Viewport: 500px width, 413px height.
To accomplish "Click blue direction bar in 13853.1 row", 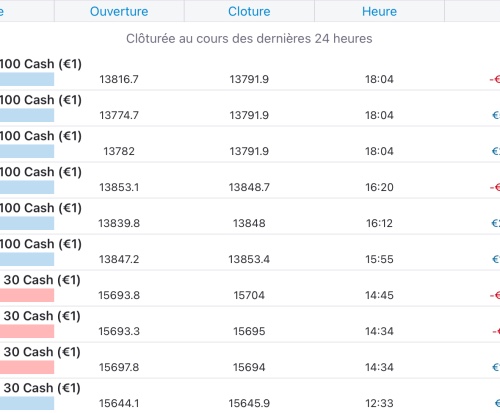I will (27, 187).
